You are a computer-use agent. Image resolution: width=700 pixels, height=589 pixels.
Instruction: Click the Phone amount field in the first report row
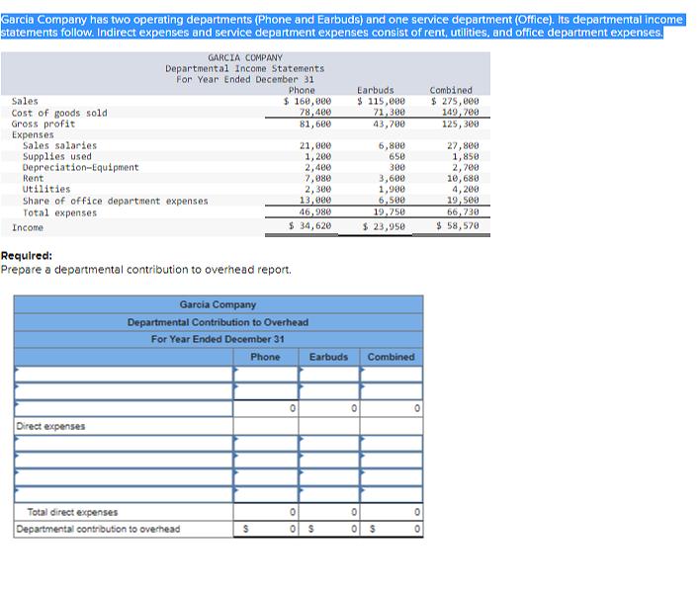coord(266,374)
